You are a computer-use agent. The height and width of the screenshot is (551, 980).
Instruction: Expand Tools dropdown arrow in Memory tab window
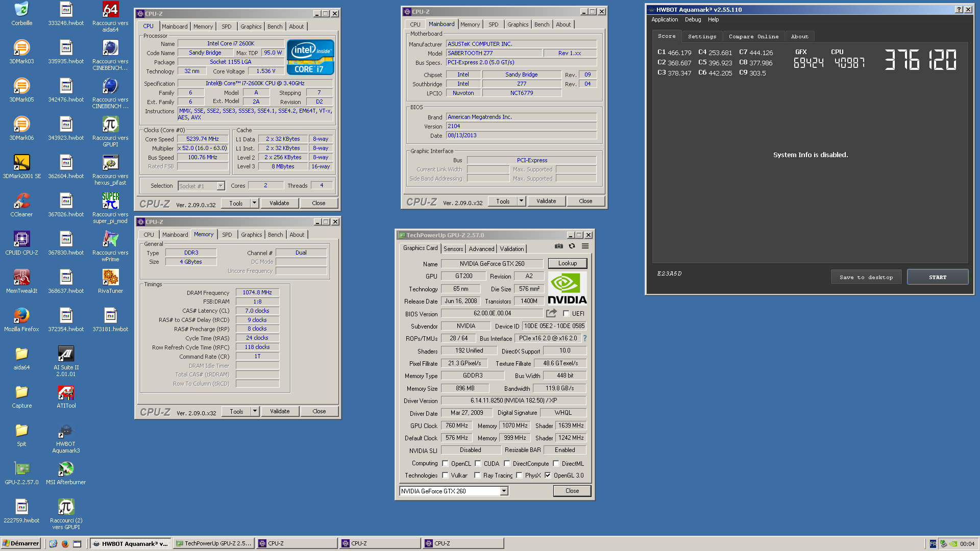255,411
